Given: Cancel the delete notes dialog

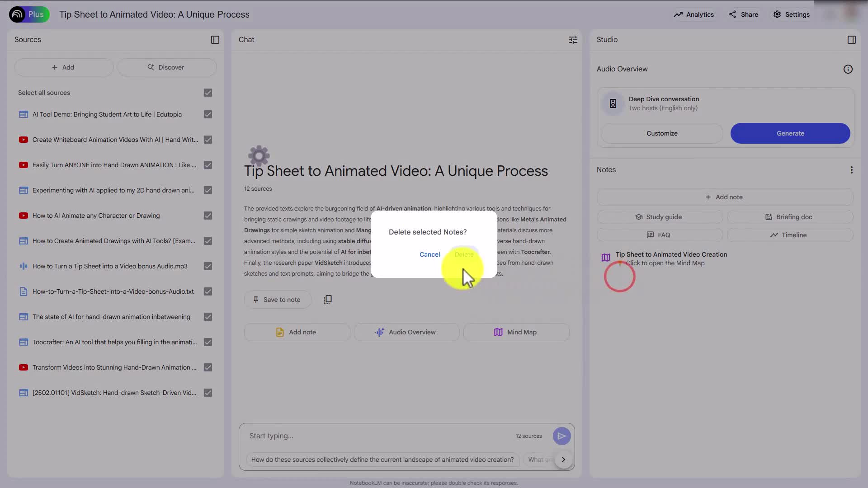Looking at the screenshot, I should 429,254.
